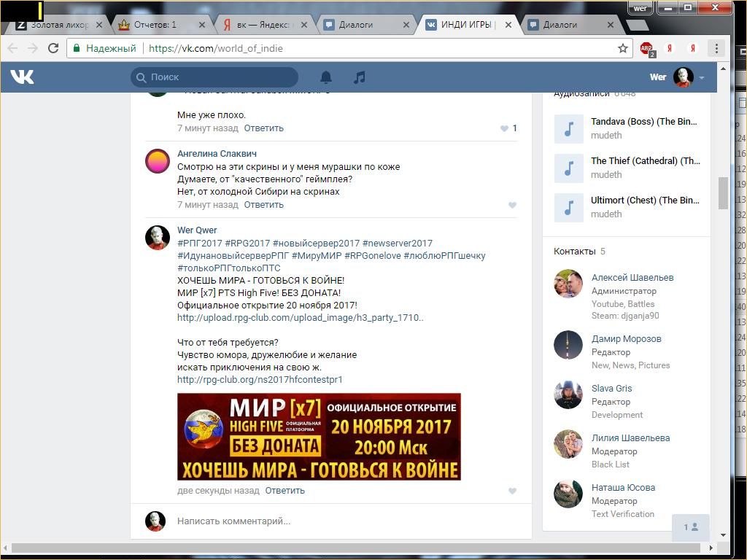
Task: Like Wer Qwer's latest comment
Action: tap(512, 491)
